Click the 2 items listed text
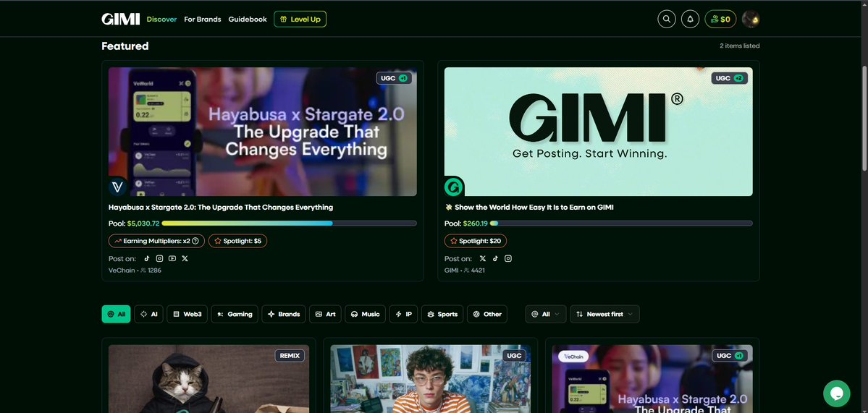 [740, 46]
